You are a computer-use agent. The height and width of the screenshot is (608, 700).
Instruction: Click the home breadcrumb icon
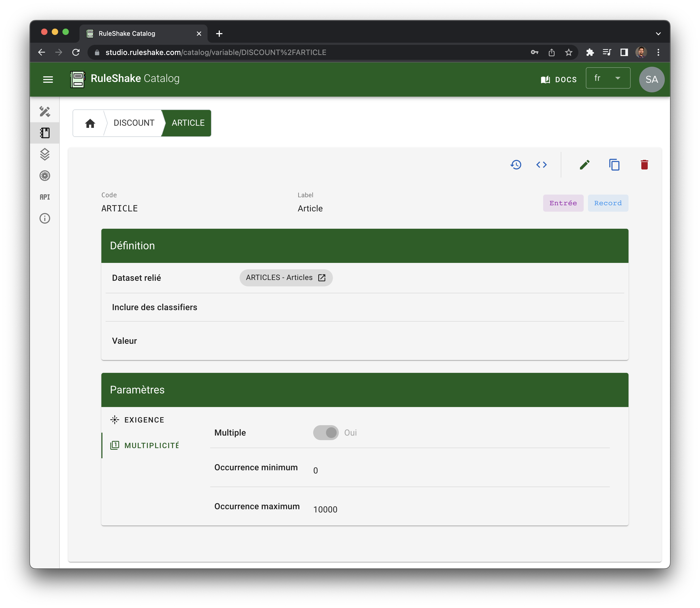[90, 123]
